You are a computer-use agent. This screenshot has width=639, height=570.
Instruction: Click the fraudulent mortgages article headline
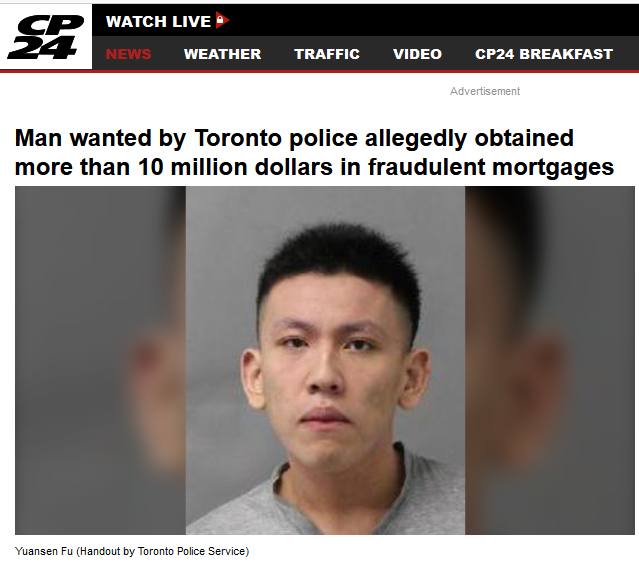[314, 153]
